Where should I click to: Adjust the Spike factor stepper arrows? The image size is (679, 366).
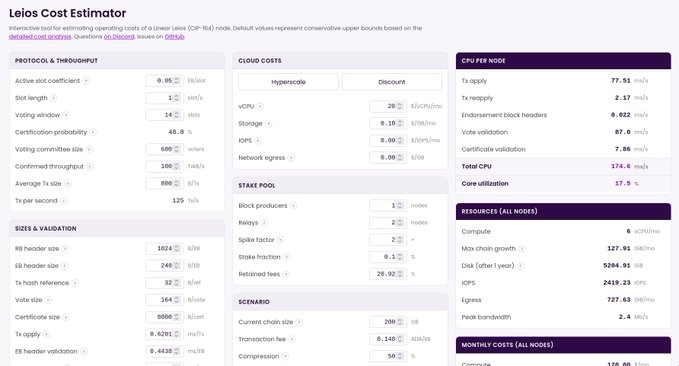click(400, 240)
